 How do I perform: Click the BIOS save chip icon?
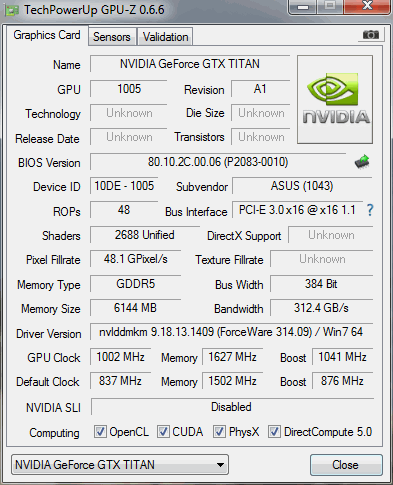click(x=362, y=162)
